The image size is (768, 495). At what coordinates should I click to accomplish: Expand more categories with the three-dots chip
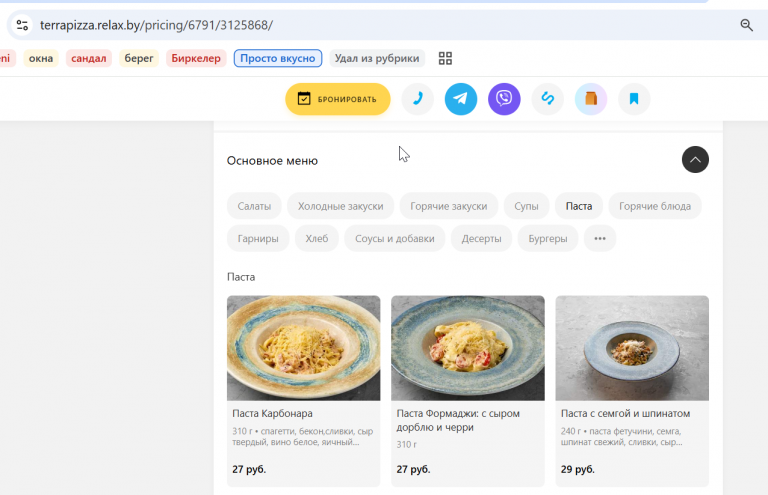pos(600,238)
